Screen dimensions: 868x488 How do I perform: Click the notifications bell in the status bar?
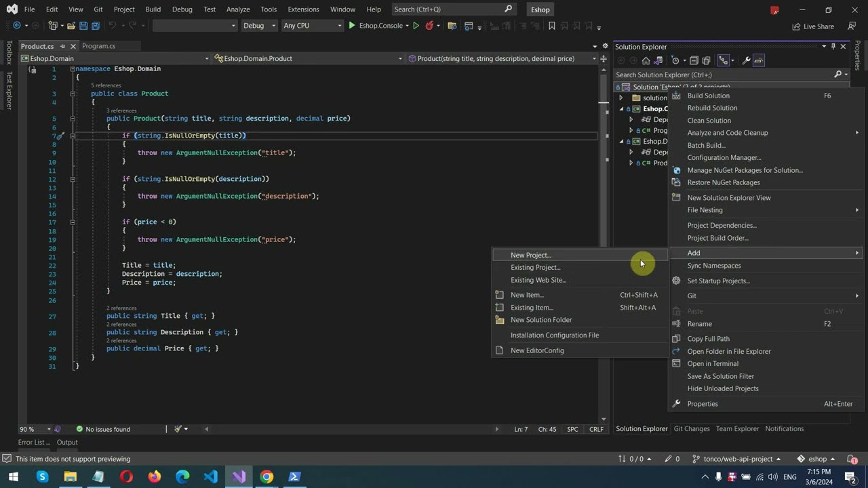pyautogui.click(x=851, y=459)
